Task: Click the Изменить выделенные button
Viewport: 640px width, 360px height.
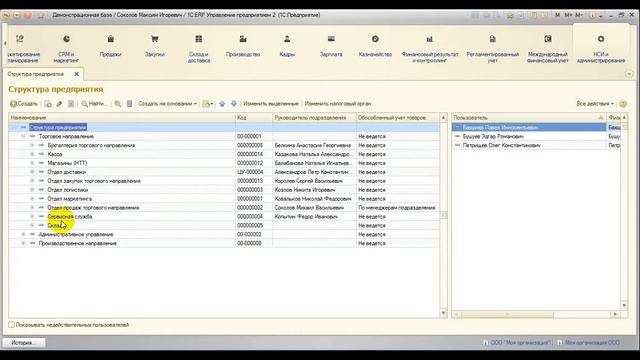Action: click(x=271, y=104)
